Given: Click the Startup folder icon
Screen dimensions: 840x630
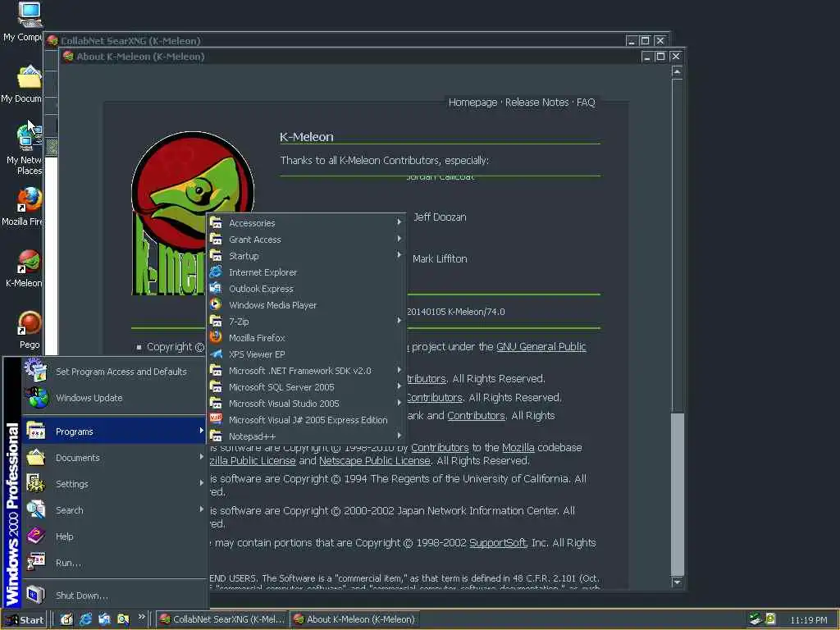Looking at the screenshot, I should pos(216,256).
